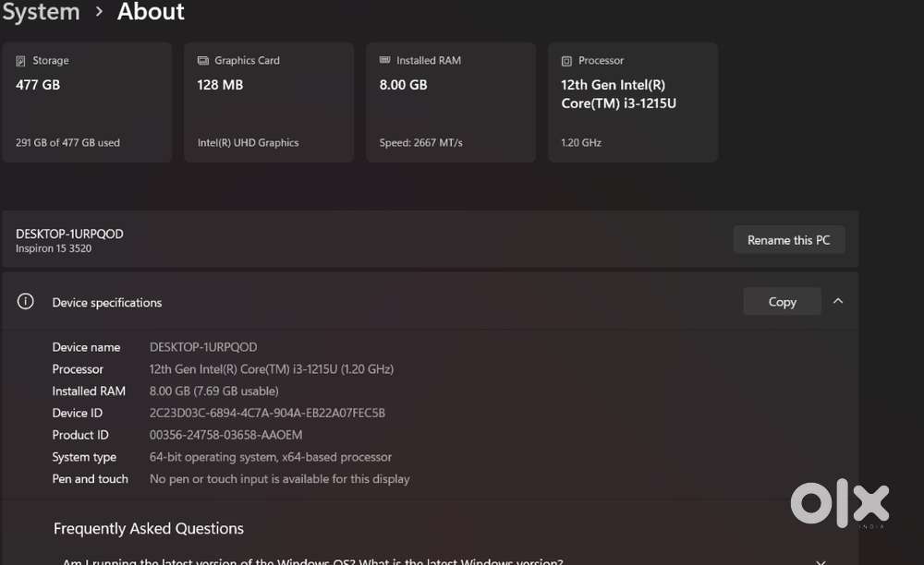Open the 291 GB of 477 GB used storage detail

(x=67, y=143)
